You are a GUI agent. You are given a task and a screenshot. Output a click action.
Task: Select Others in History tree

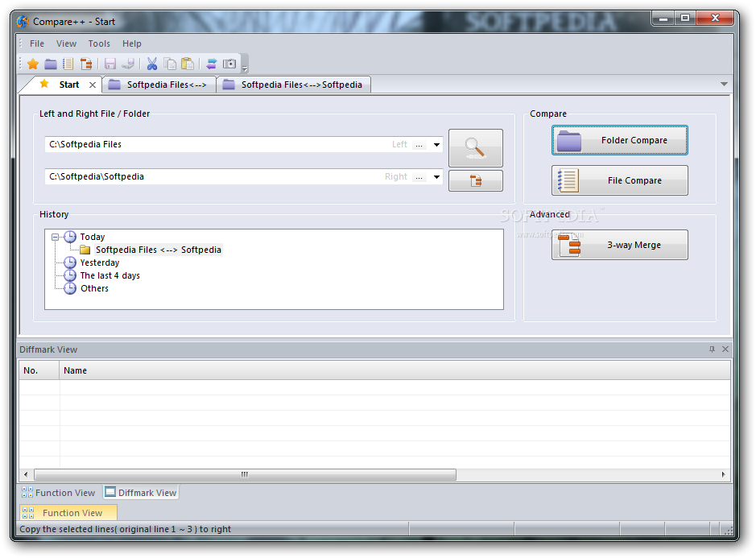tap(94, 288)
